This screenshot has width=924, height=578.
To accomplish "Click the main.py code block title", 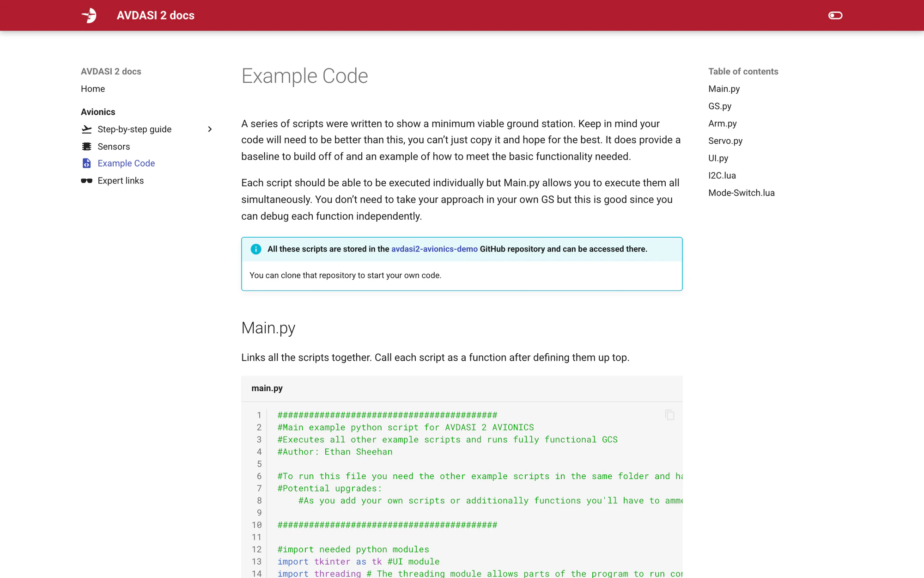I will point(267,388).
